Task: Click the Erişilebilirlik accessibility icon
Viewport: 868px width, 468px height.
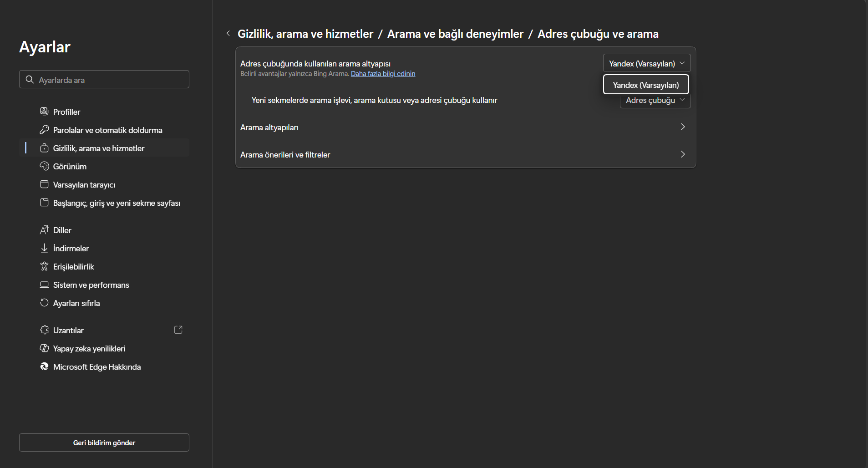Action: (44, 266)
